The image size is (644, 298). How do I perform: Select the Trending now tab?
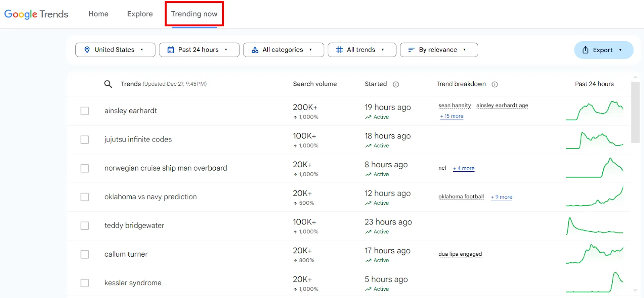[x=194, y=14]
